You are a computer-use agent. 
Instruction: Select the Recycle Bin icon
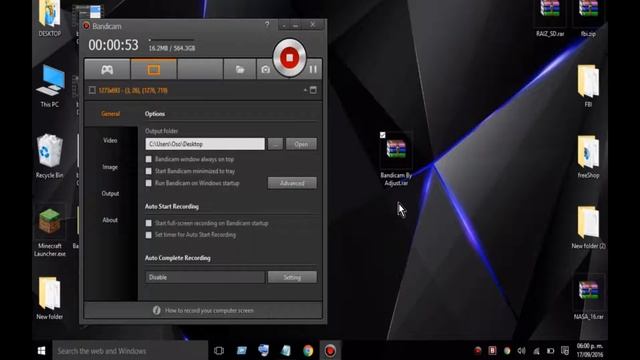click(x=50, y=156)
